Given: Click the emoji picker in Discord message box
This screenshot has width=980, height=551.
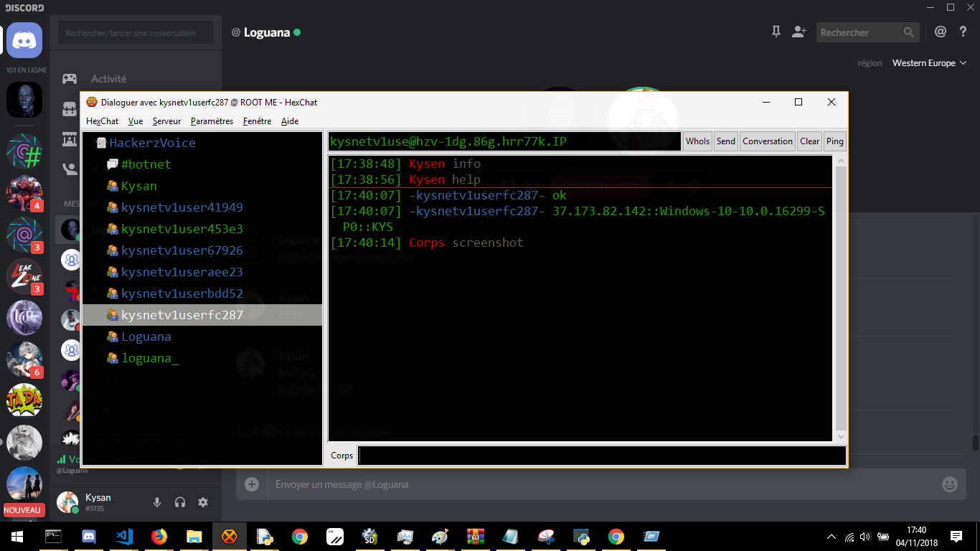Looking at the screenshot, I should click(950, 484).
